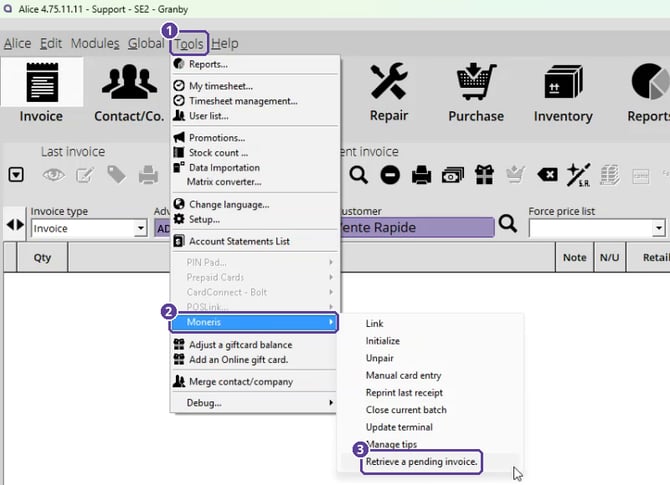
Task: Select Change language...
Action: pos(255,205)
